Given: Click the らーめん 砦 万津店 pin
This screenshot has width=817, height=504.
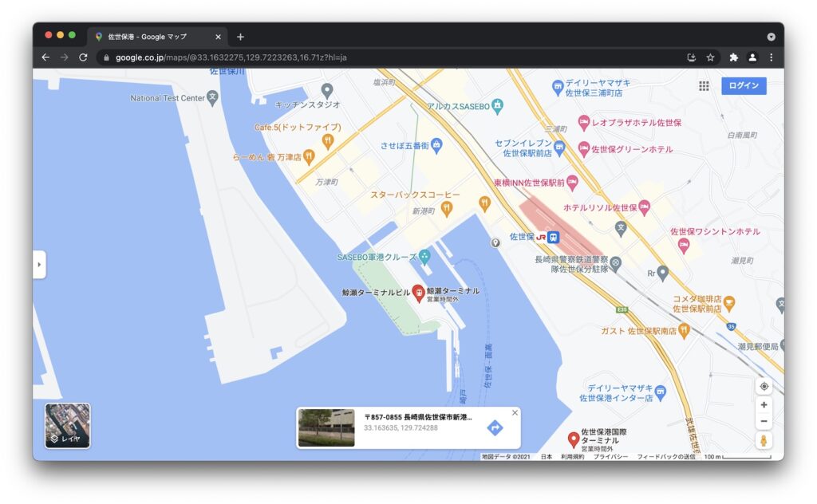Looking at the screenshot, I should [309, 156].
